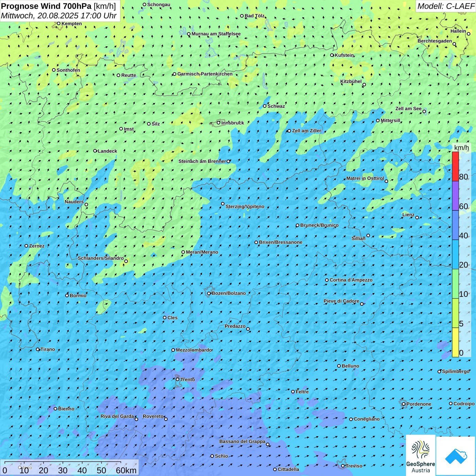Click the 'Landeck' label
The image size is (476, 476).
(107, 151)
